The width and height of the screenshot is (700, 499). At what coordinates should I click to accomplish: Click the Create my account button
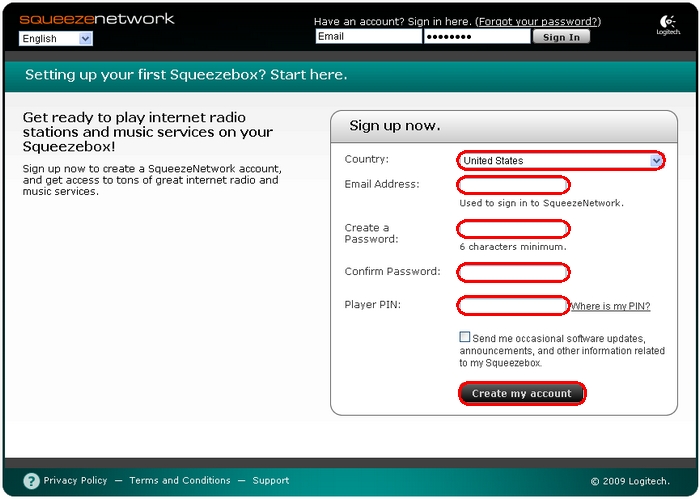(x=522, y=394)
